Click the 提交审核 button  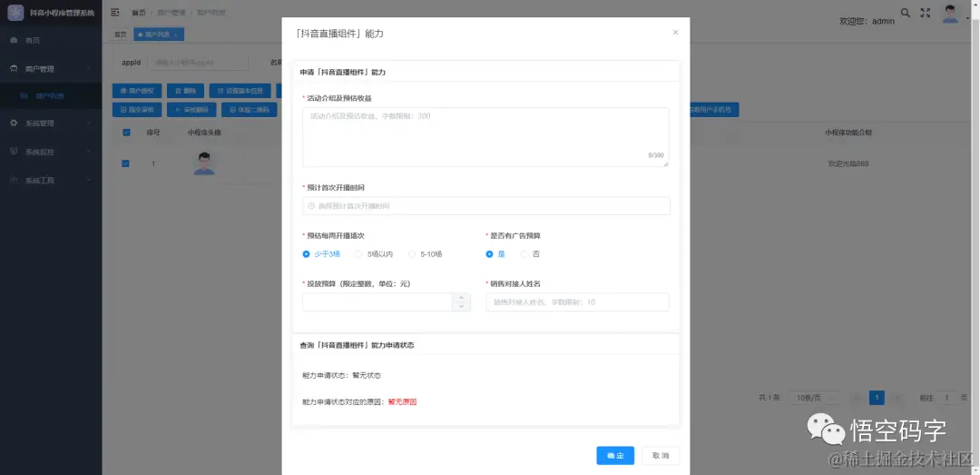click(x=137, y=110)
